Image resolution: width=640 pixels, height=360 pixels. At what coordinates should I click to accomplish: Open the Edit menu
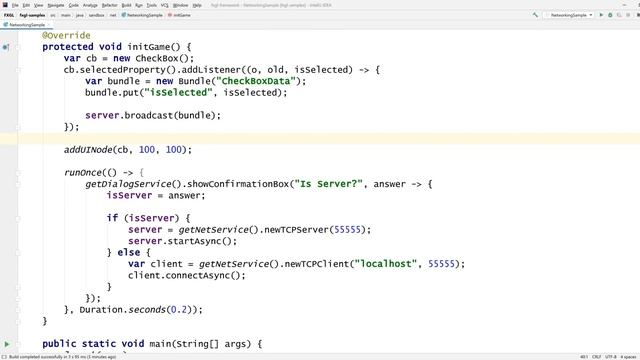(x=26, y=5)
